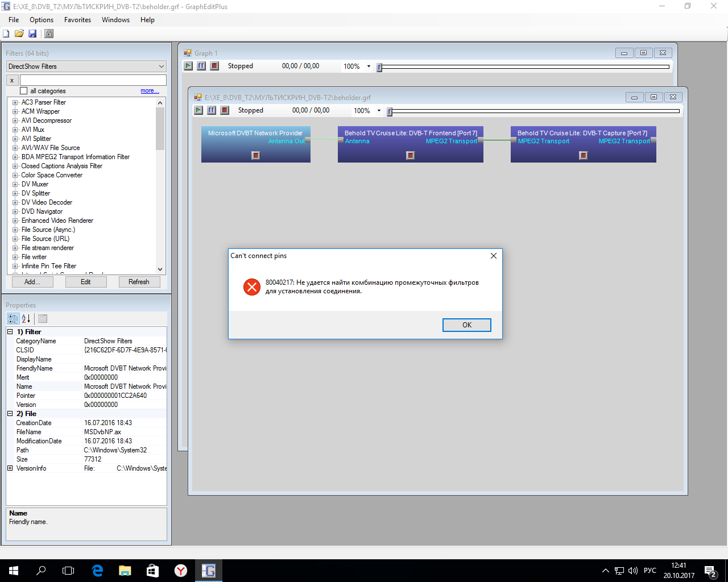728x582 pixels.
Task: Expand the DVD Navigator tree item
Action: 15,211
